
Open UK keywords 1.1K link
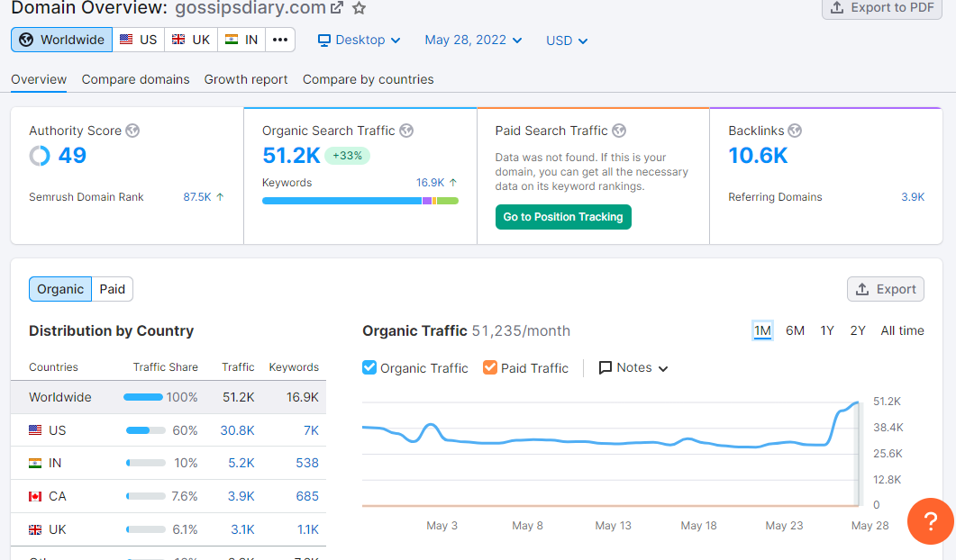pyautogui.click(x=308, y=529)
